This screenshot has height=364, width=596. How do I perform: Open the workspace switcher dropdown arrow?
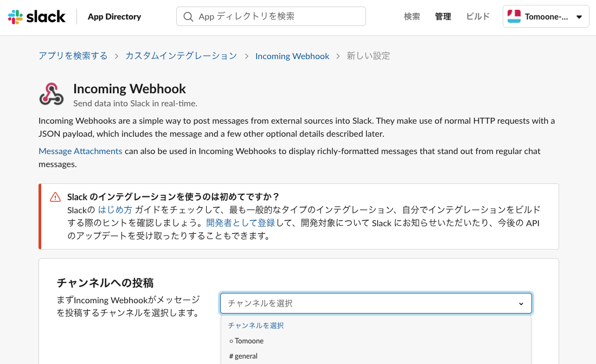click(x=579, y=17)
